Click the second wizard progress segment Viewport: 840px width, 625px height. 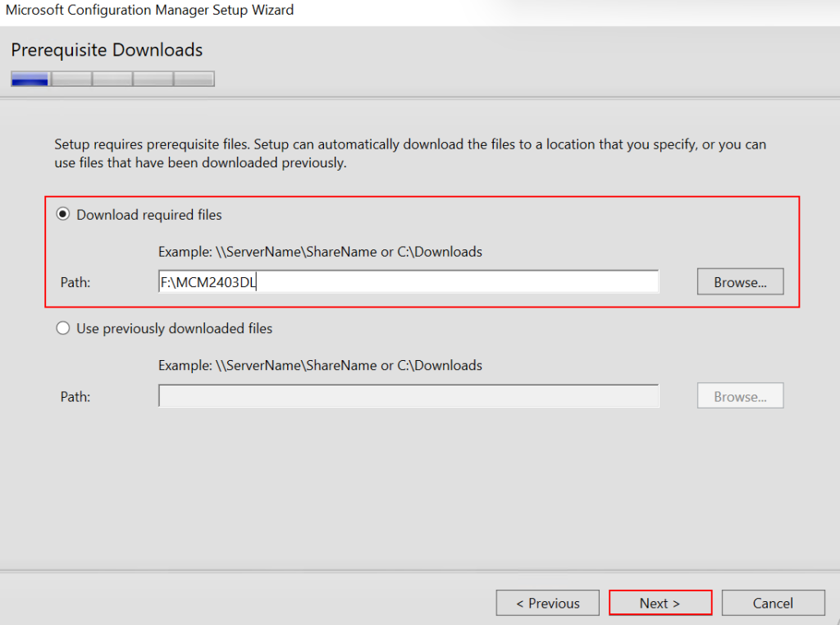click(x=71, y=79)
